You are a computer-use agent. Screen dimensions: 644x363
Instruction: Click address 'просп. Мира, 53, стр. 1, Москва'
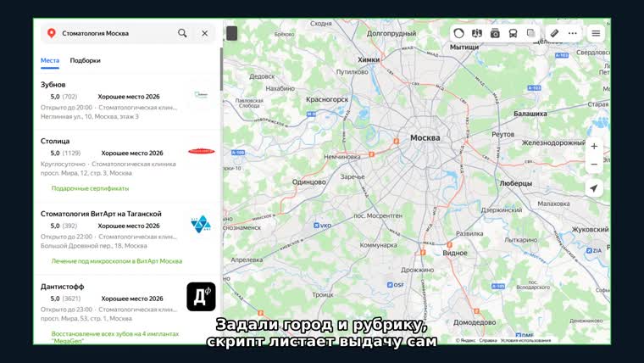[86, 319]
